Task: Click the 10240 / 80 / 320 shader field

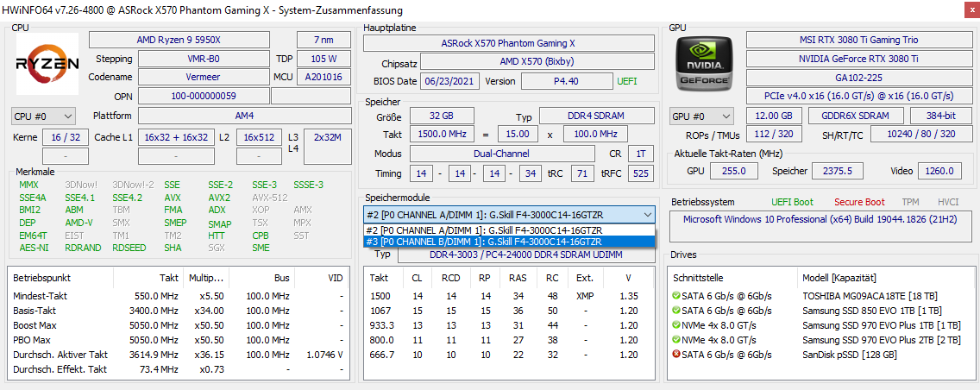Action: [920, 135]
